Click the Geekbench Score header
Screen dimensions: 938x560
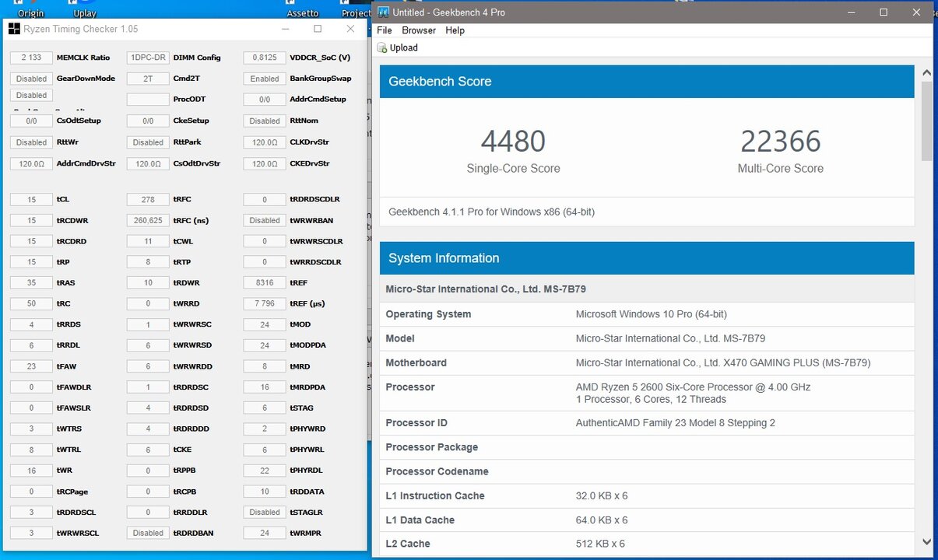[x=647, y=82]
